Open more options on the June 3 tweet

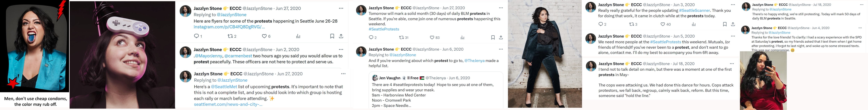tap(733, 5)
